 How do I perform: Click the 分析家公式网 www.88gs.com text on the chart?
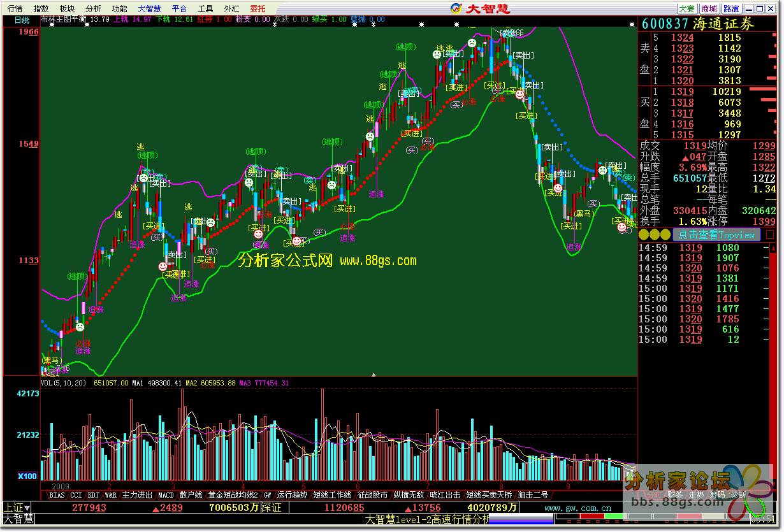coord(327,260)
